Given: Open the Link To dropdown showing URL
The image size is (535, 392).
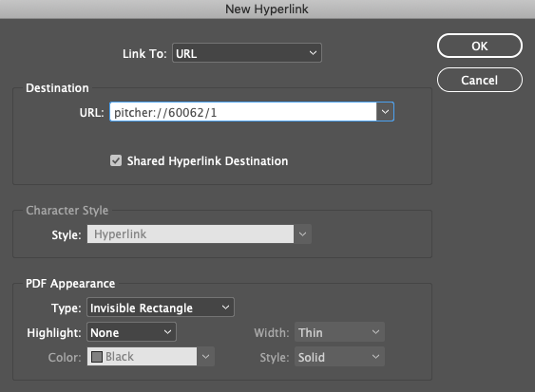Looking at the screenshot, I should point(247,53).
